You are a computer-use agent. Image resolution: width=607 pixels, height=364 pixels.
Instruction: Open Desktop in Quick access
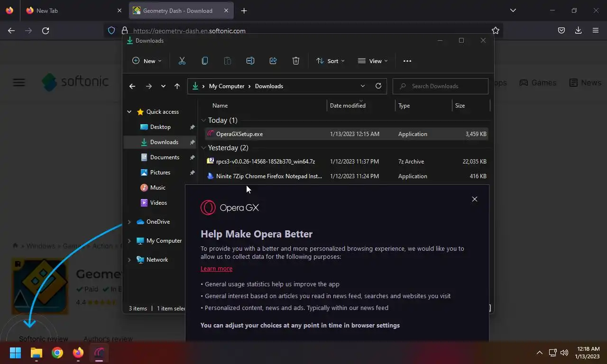pyautogui.click(x=160, y=127)
